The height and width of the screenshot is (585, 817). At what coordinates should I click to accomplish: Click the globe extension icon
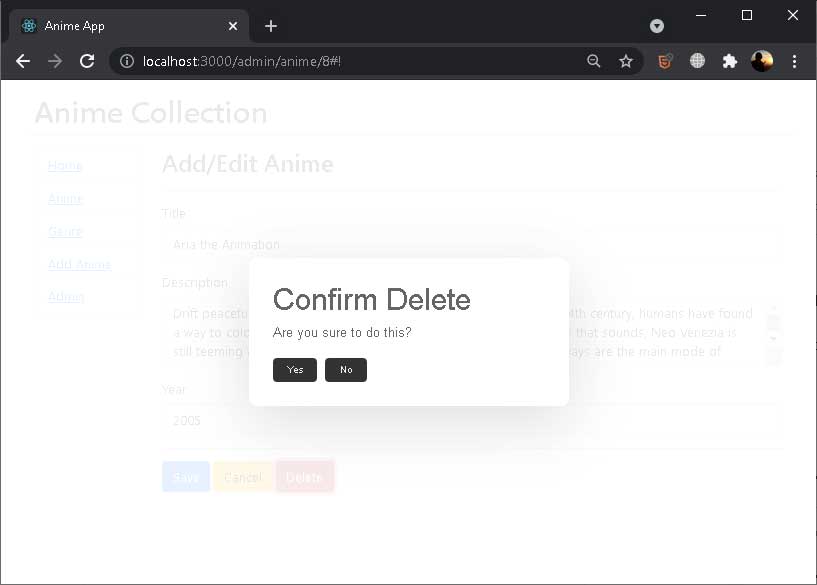(x=697, y=61)
